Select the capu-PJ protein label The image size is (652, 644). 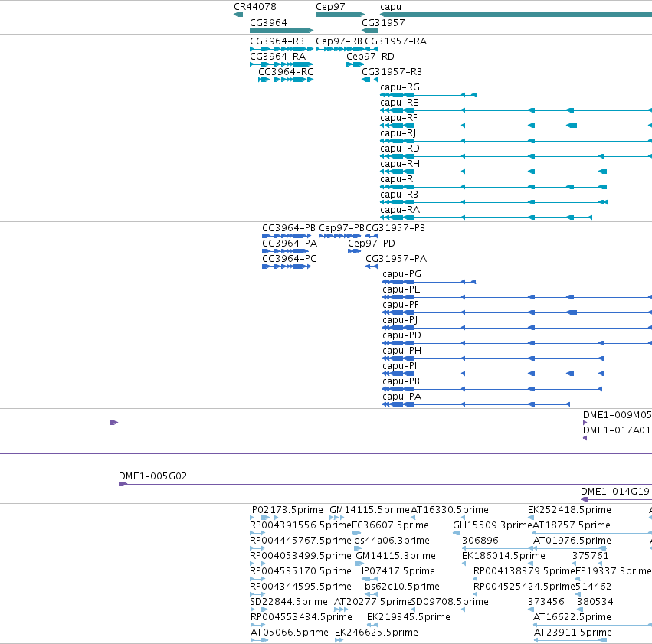coord(400,320)
